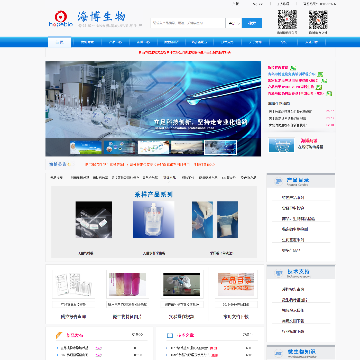
Task: Select the last carousel thumbnail in the banner
Action: (220, 147)
